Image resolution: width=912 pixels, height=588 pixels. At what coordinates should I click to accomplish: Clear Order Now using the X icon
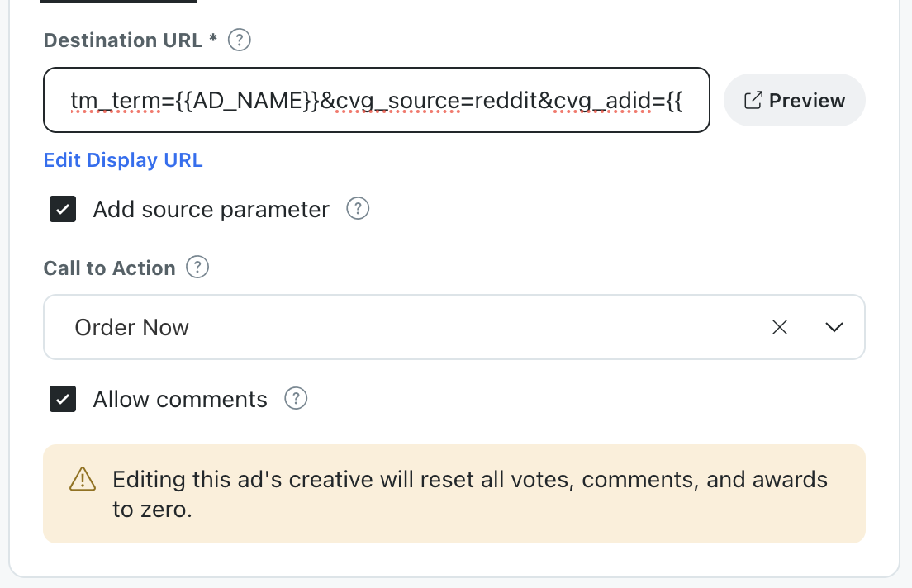(x=779, y=327)
